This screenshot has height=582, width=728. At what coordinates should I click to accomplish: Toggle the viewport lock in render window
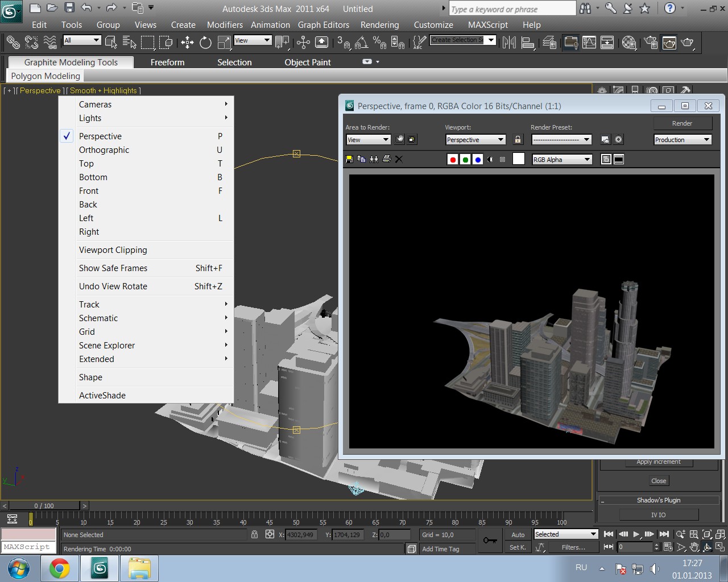pos(518,140)
